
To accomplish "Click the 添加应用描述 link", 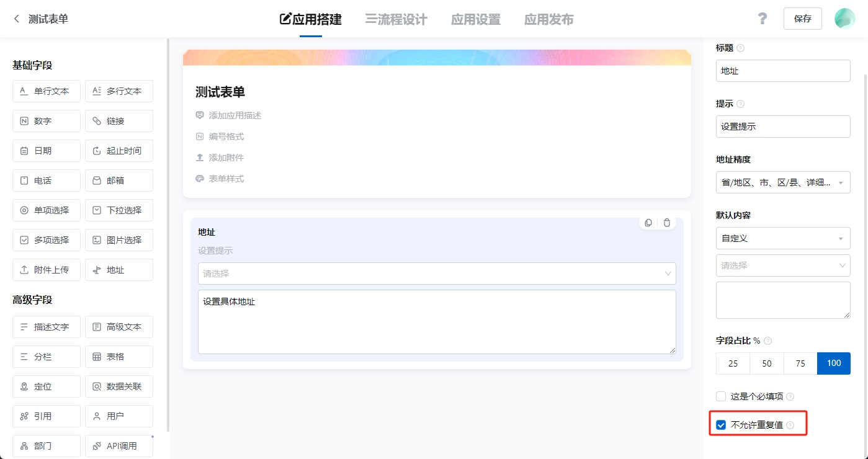I will pyautogui.click(x=235, y=115).
